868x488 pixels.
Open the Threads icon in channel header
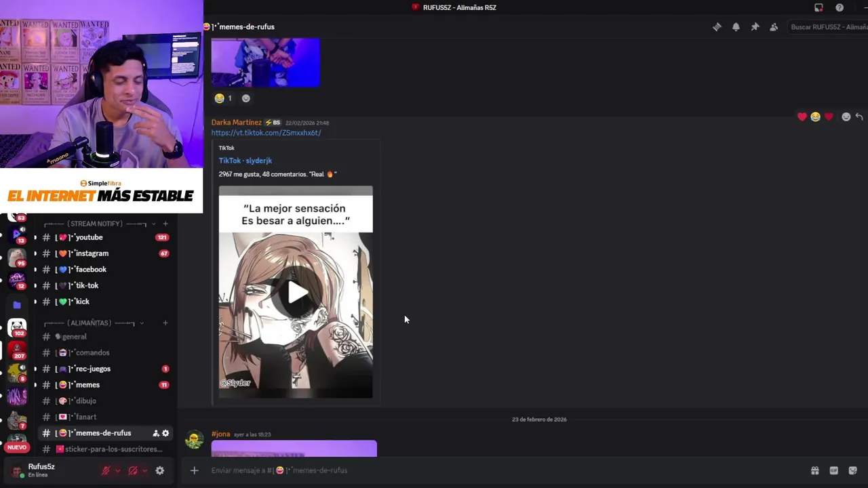point(717,27)
